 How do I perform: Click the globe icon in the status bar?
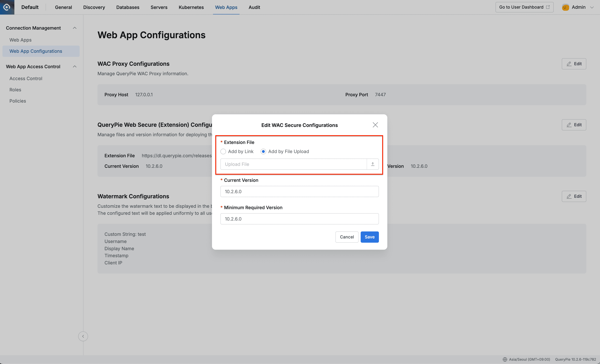(505, 359)
